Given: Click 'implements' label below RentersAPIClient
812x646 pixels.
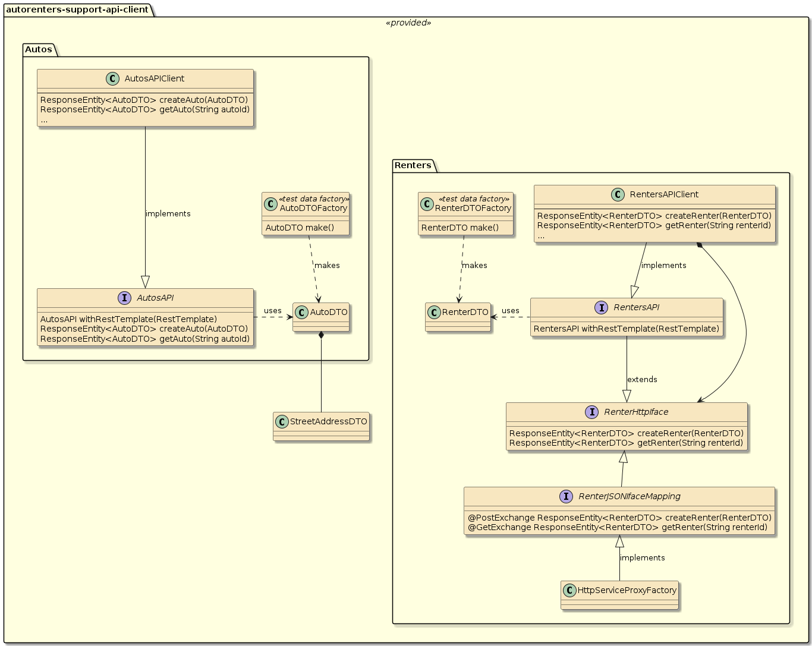Looking at the screenshot, I should (x=664, y=266).
